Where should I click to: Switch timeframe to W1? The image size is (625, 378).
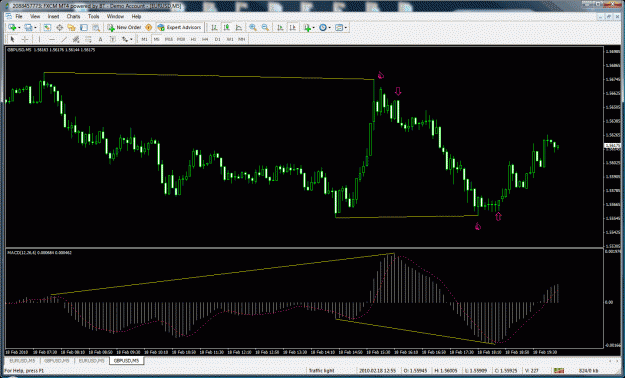point(230,39)
